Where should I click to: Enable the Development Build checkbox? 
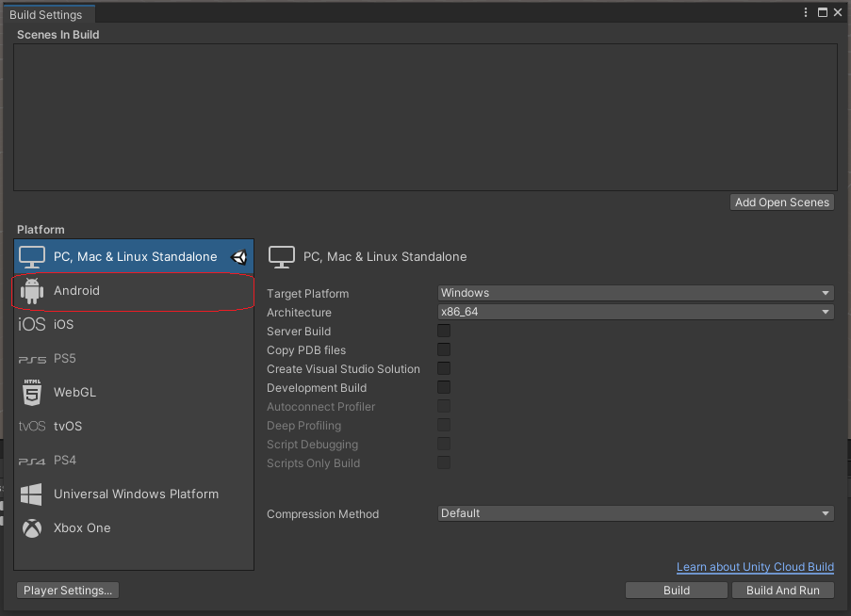[x=444, y=388]
